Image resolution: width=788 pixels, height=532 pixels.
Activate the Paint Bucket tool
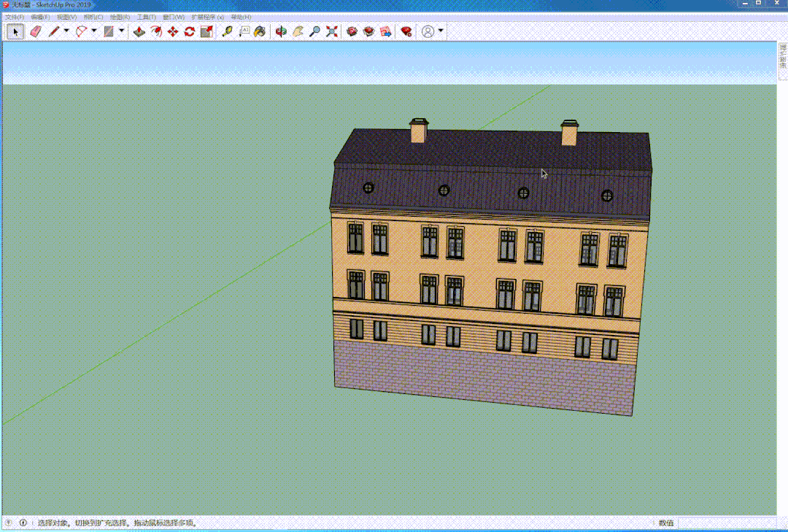tap(260, 31)
